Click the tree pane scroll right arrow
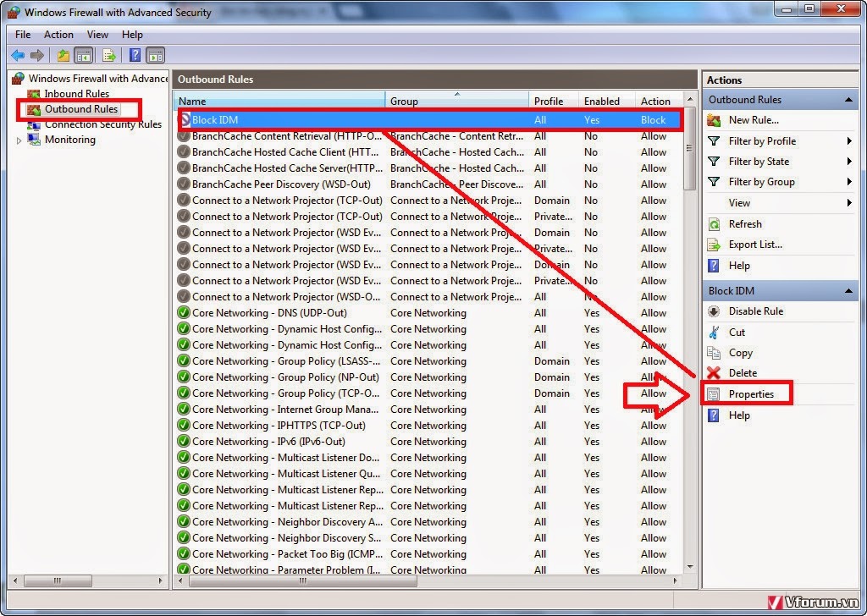 point(160,580)
